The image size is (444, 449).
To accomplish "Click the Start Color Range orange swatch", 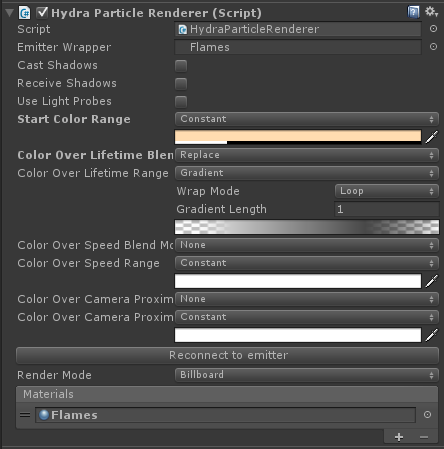I will pos(298,137).
